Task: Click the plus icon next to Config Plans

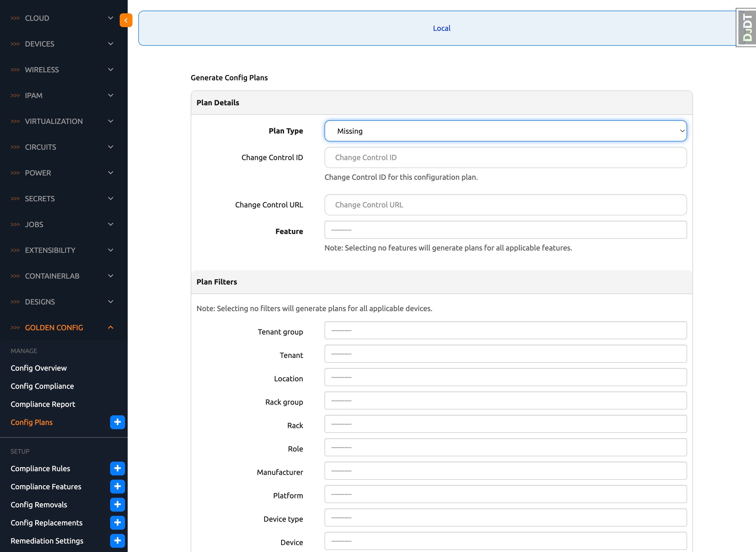Action: pyautogui.click(x=117, y=422)
